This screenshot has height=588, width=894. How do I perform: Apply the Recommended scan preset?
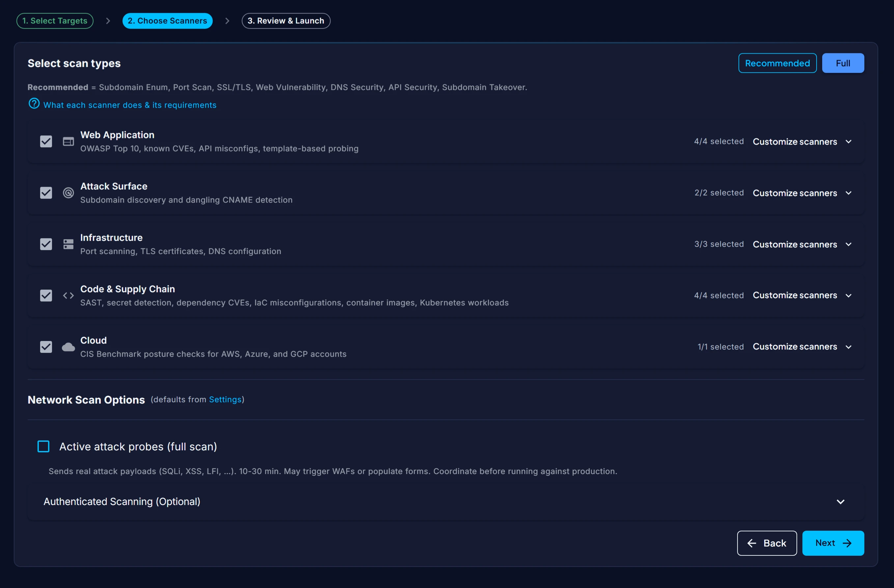(777, 63)
